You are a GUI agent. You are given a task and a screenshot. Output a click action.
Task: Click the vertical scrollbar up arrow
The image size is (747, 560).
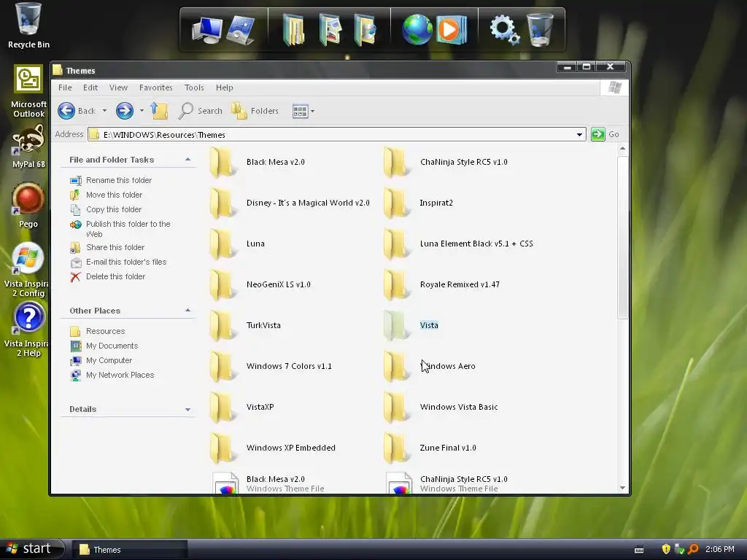tap(622, 149)
